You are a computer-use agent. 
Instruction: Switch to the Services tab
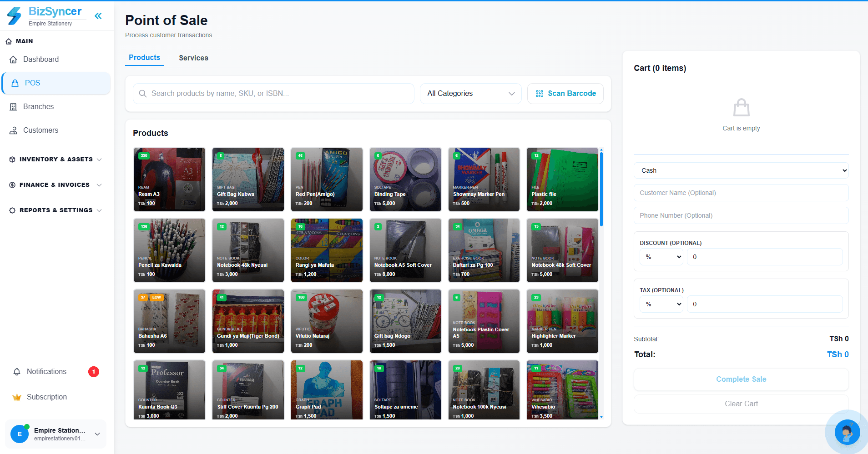[193, 58]
